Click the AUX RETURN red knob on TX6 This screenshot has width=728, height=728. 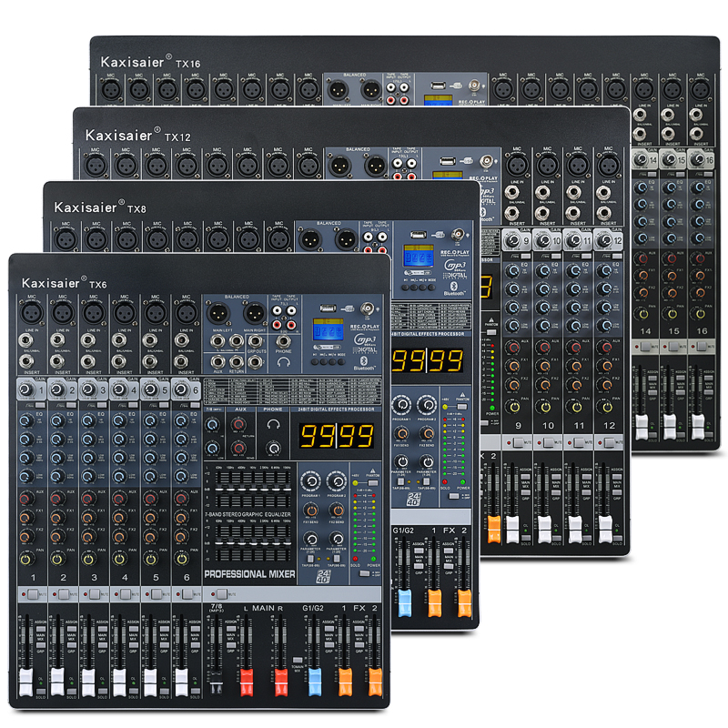[238, 424]
